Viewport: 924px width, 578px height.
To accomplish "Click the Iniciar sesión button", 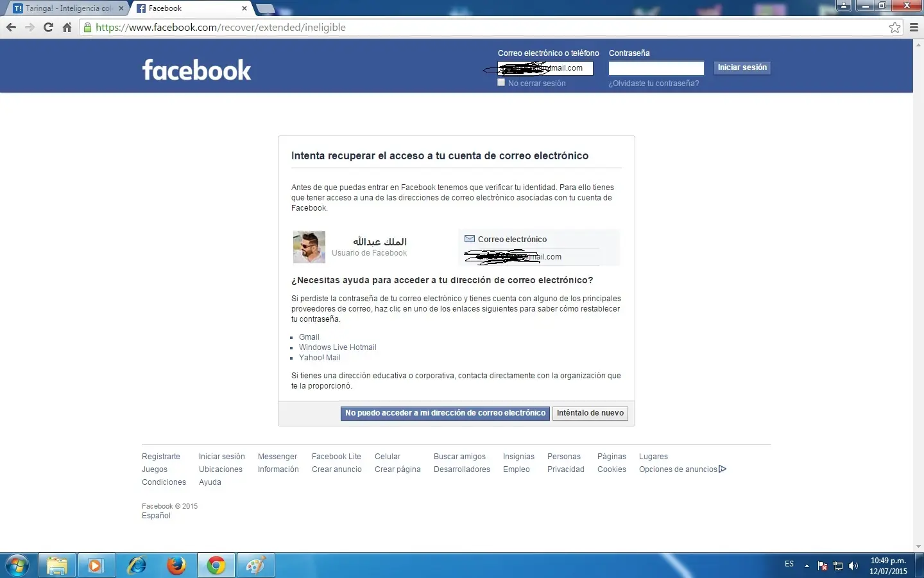I will 742,67.
